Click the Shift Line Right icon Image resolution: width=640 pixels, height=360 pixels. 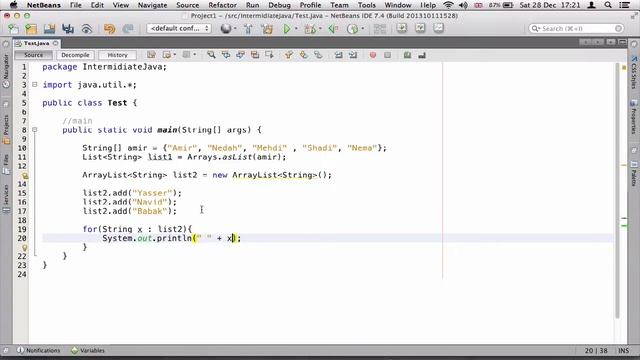pos(353,55)
